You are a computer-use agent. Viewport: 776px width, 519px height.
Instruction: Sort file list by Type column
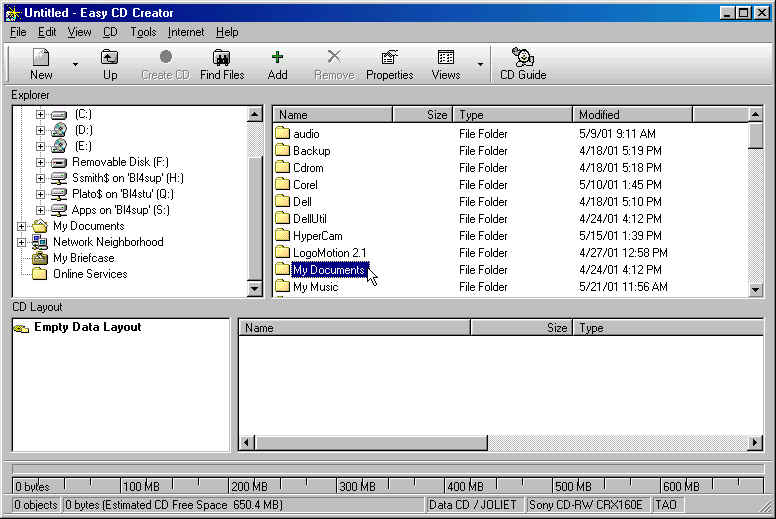tap(513, 115)
